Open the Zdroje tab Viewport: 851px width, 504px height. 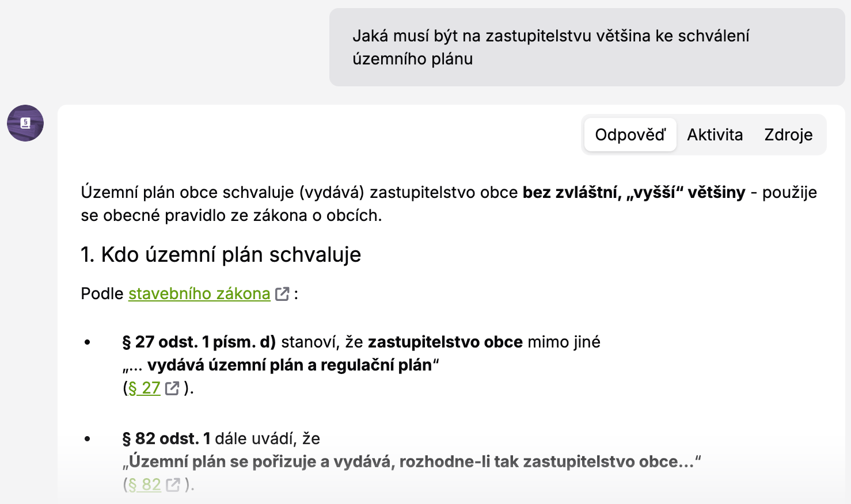pos(788,135)
